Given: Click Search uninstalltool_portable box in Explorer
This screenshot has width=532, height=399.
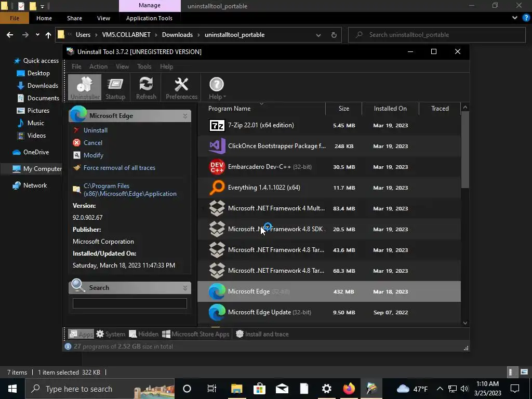Looking at the screenshot, I should (x=436, y=35).
